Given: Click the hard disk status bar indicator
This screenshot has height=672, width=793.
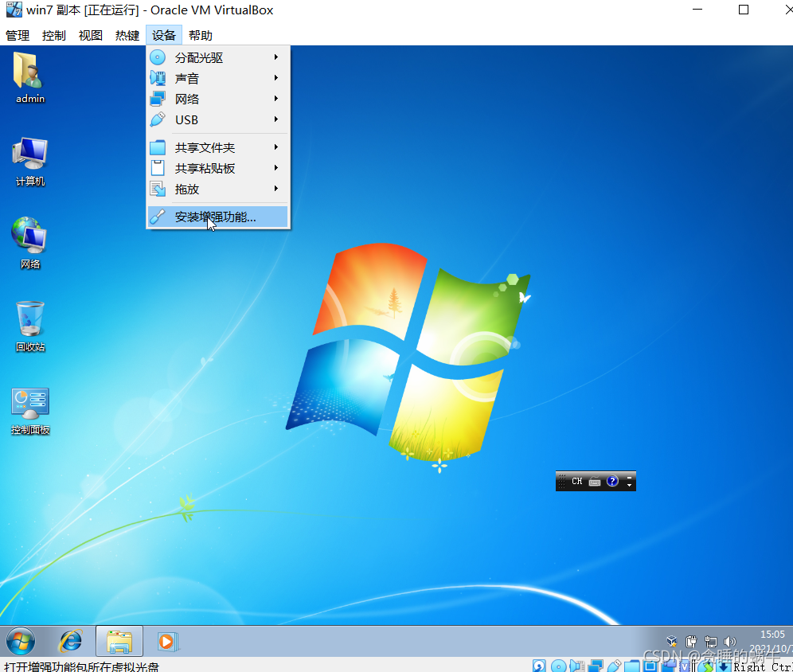Looking at the screenshot, I should 539,666.
